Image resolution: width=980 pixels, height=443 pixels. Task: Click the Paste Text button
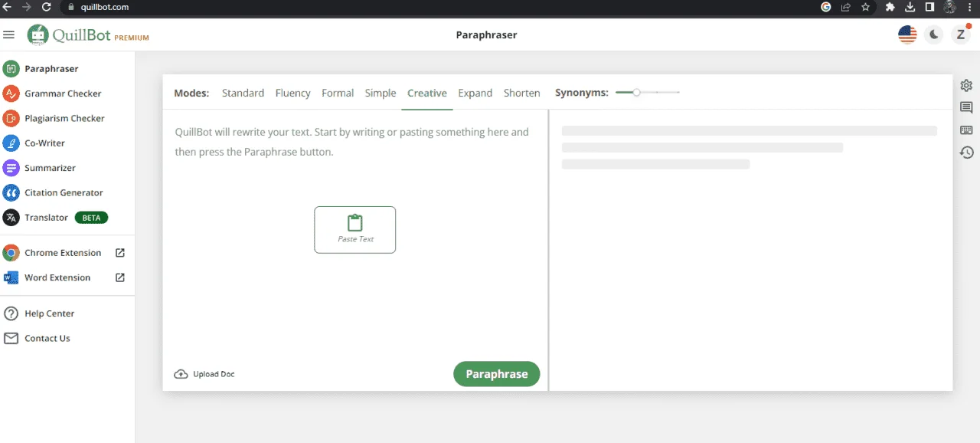point(355,230)
